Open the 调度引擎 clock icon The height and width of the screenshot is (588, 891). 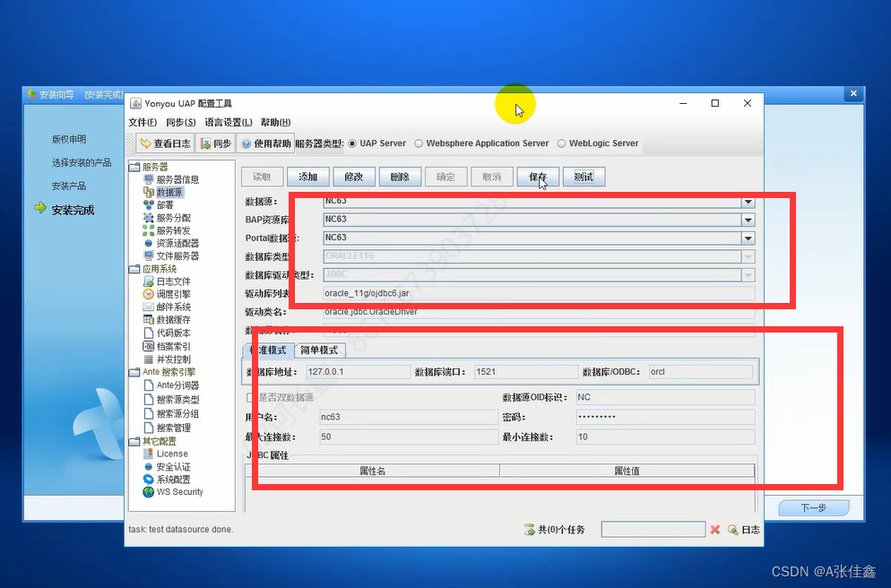click(148, 294)
